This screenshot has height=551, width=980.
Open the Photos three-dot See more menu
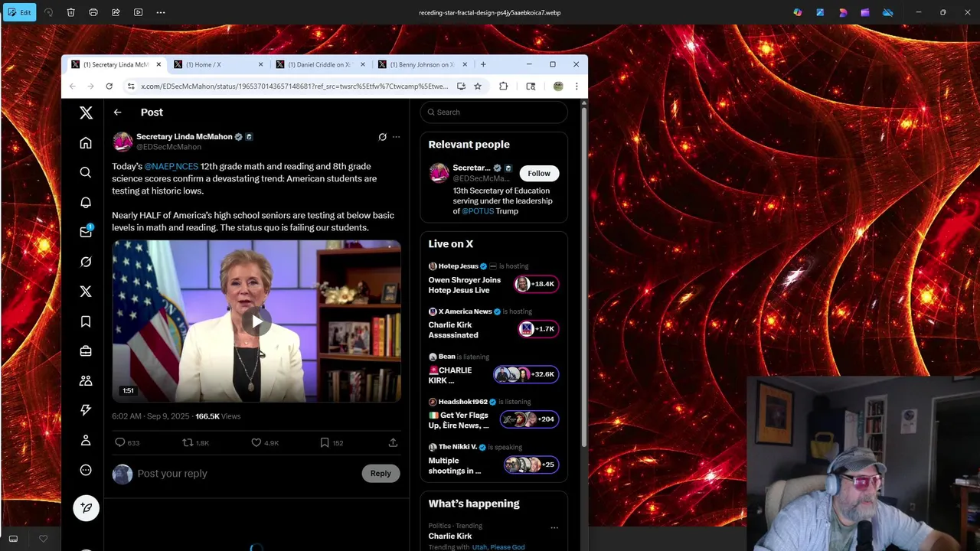point(161,12)
